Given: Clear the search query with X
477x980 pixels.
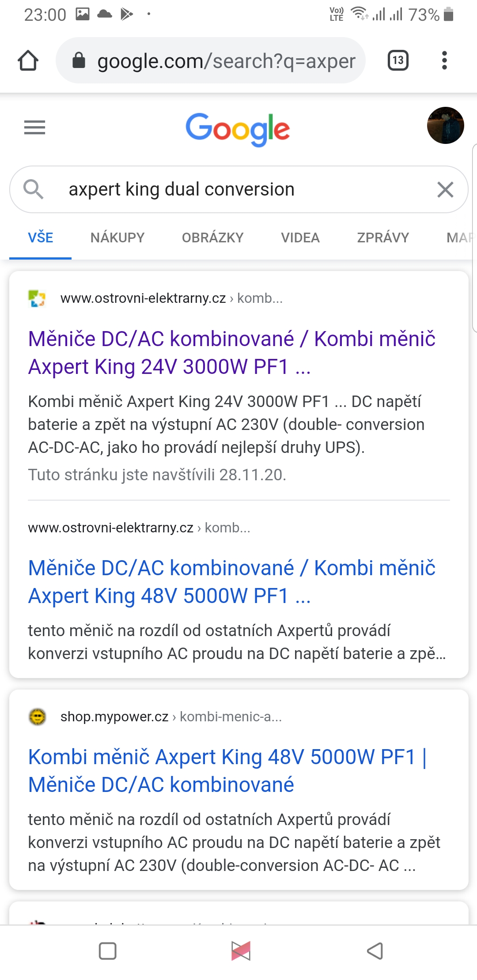Looking at the screenshot, I should [x=445, y=189].
